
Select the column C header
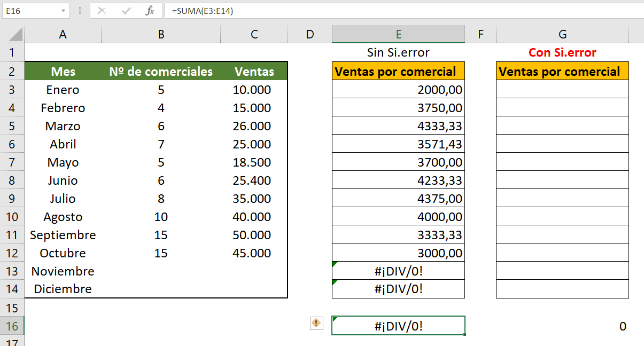(x=254, y=35)
